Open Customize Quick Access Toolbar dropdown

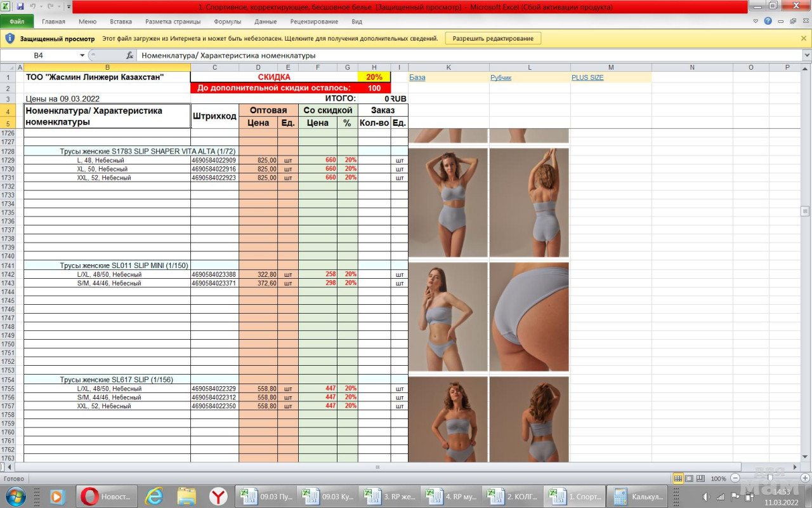(x=69, y=6)
